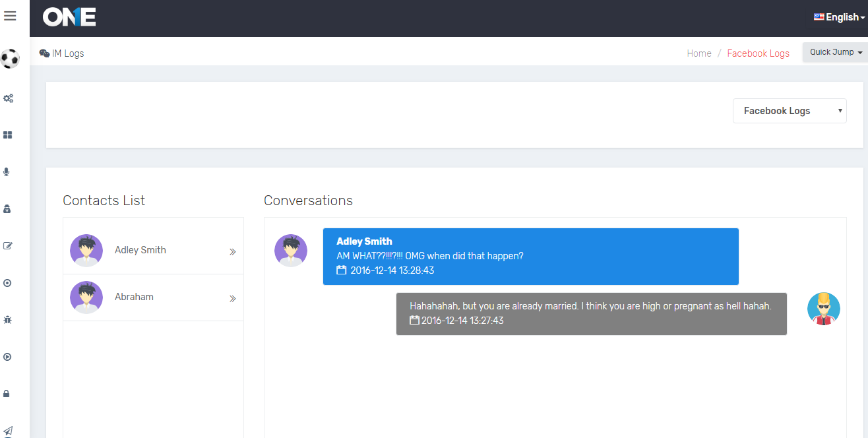Open the Facebook Logs select box

790,111
